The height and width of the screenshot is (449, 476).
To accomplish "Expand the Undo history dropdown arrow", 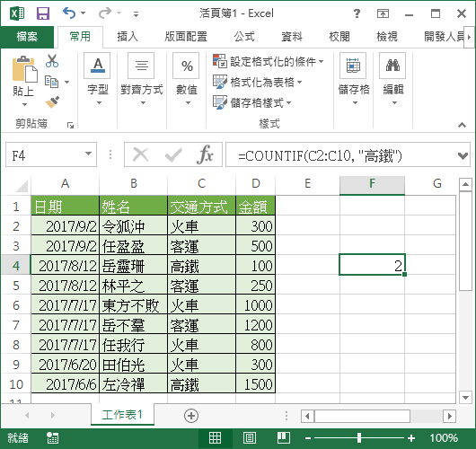I will click(83, 13).
